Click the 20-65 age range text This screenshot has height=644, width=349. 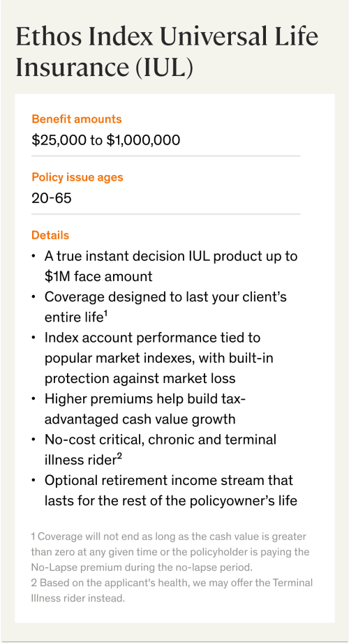52,198
